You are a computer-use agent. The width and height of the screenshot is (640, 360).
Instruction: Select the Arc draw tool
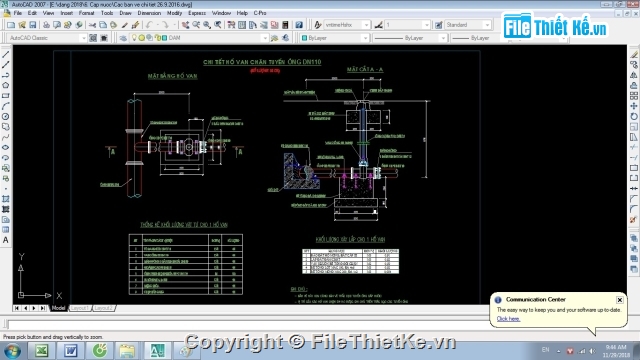coord(5,106)
